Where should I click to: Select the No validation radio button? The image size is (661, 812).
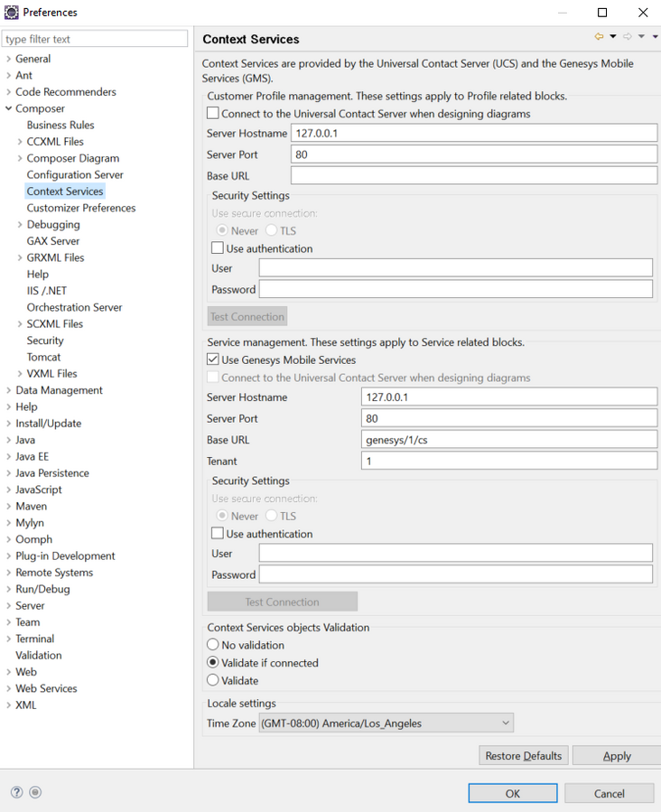coord(213,645)
